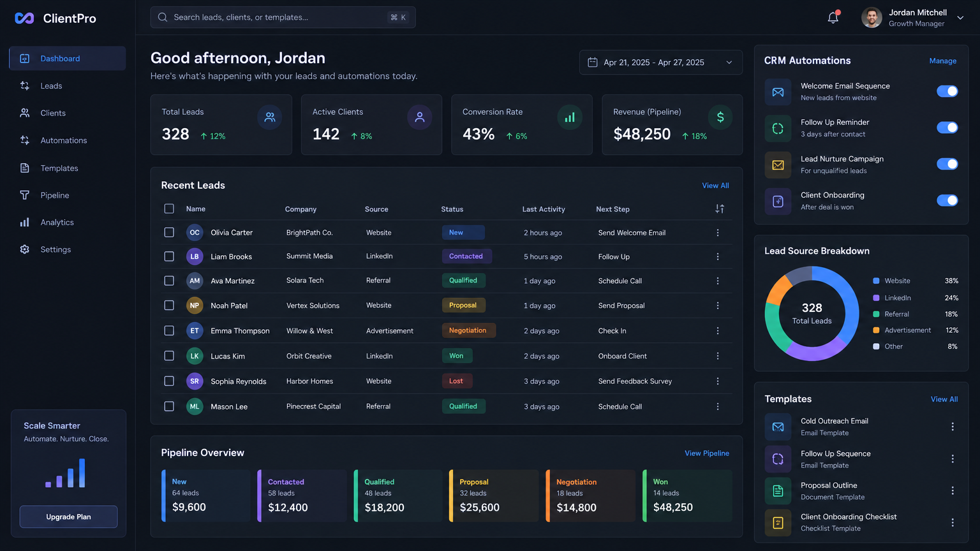Expand the Jordan Mitchell profile menu chevron
980x551 pixels.
point(960,18)
